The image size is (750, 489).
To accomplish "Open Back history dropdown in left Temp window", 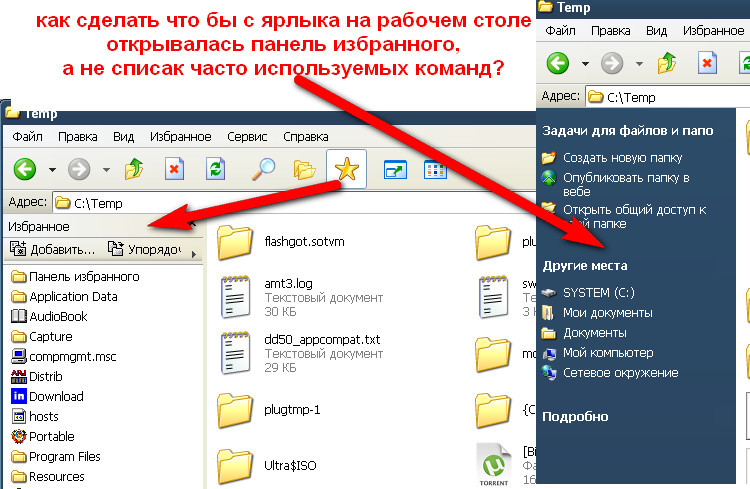I will tap(52, 169).
